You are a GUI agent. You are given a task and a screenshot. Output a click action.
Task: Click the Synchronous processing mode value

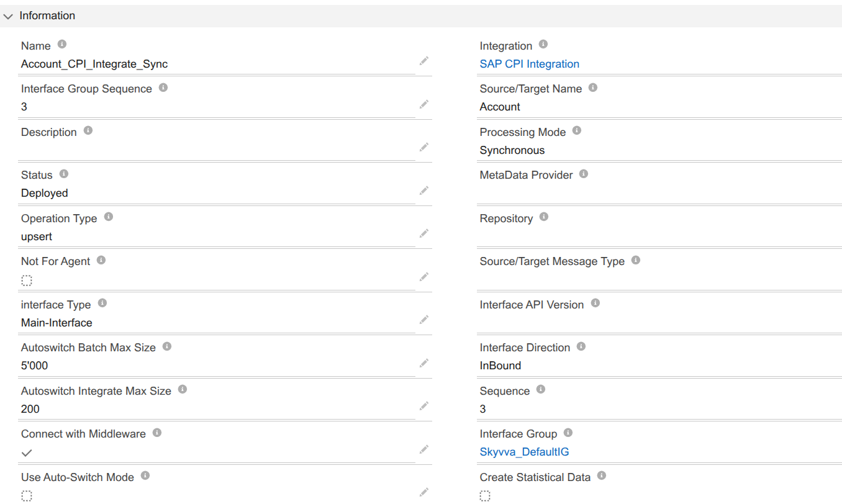click(x=512, y=150)
